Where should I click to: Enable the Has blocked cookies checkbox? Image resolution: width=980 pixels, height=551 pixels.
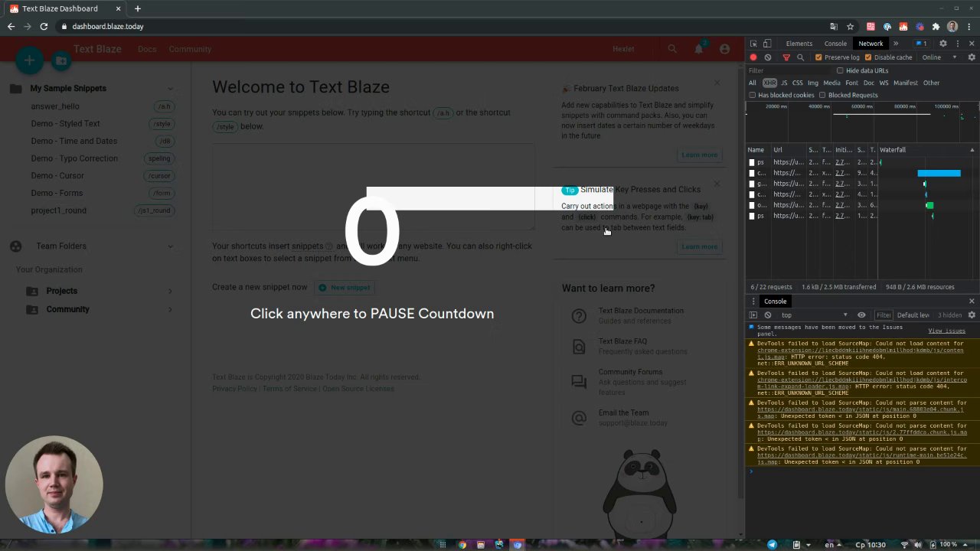pyautogui.click(x=752, y=95)
